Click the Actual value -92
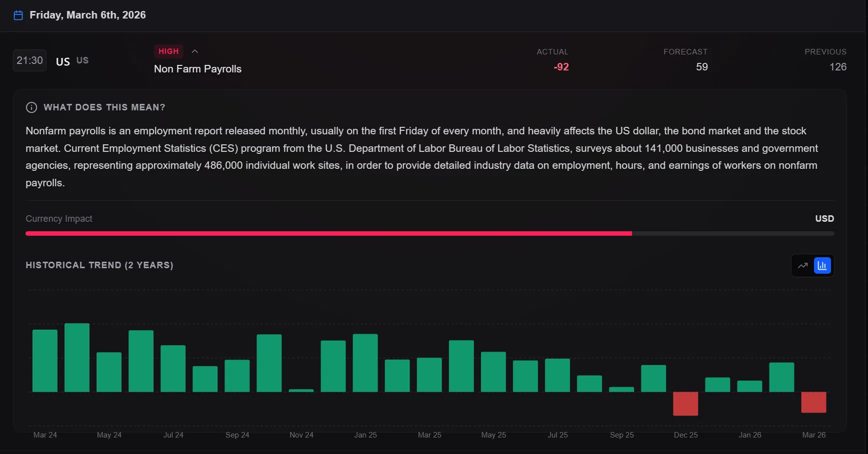 click(x=561, y=67)
